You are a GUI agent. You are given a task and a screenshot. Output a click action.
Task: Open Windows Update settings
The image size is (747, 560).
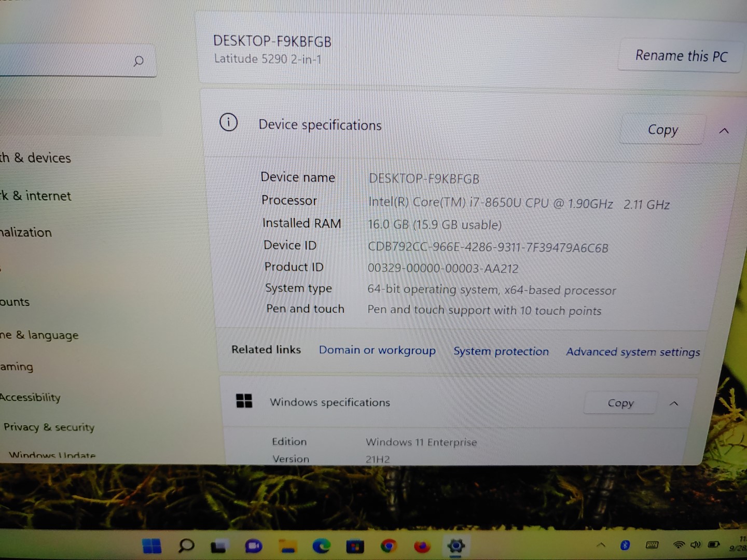point(52,455)
